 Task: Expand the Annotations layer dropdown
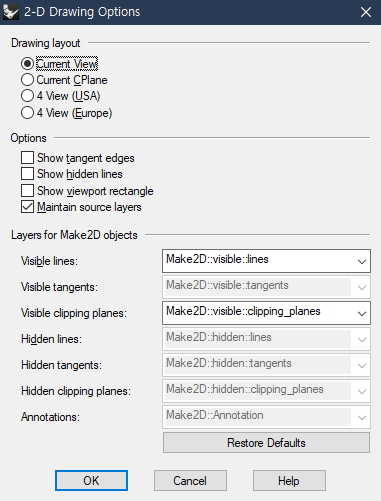coord(266,417)
